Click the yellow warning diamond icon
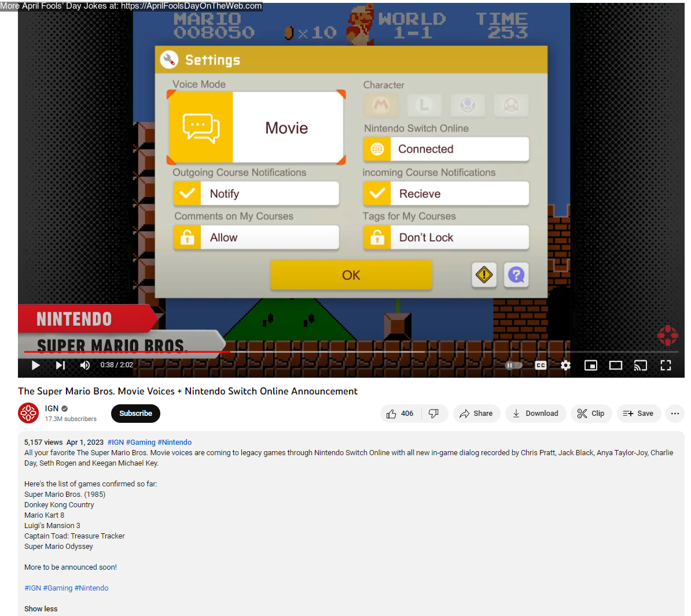This screenshot has width=691, height=616. [484, 275]
